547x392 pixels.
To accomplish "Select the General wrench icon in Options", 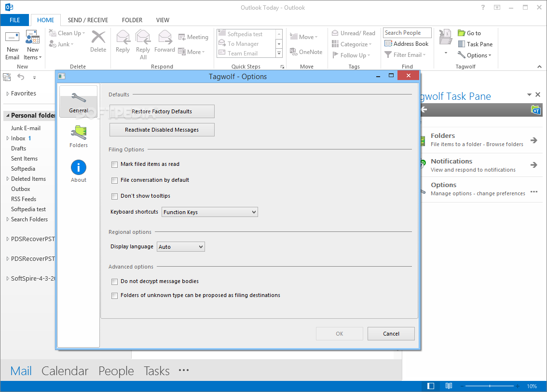I will pyautogui.click(x=79, y=98).
